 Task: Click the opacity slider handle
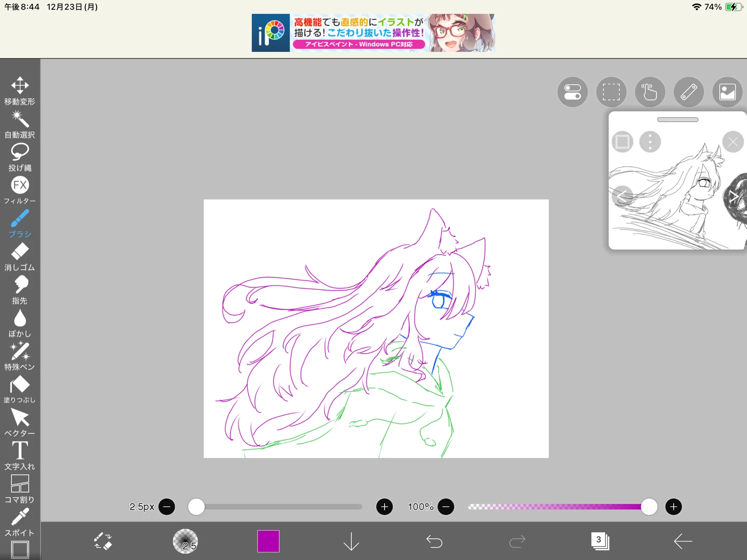(x=649, y=506)
